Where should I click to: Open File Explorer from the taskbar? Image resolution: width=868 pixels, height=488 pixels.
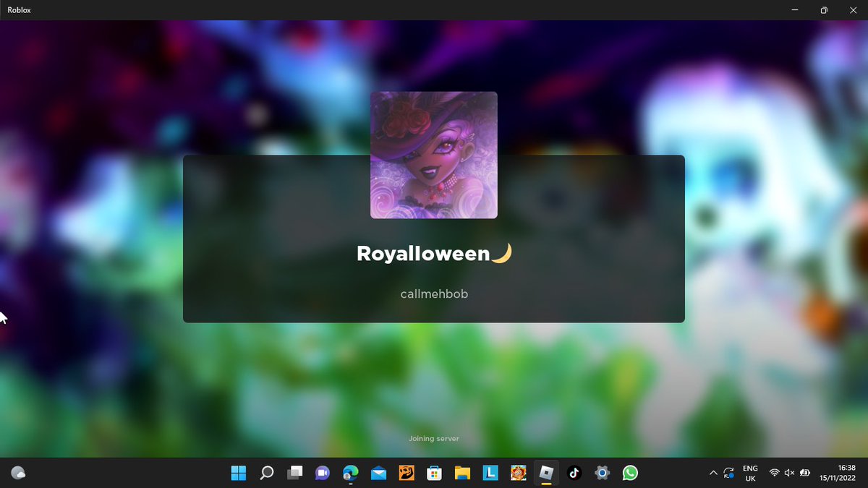point(462,473)
